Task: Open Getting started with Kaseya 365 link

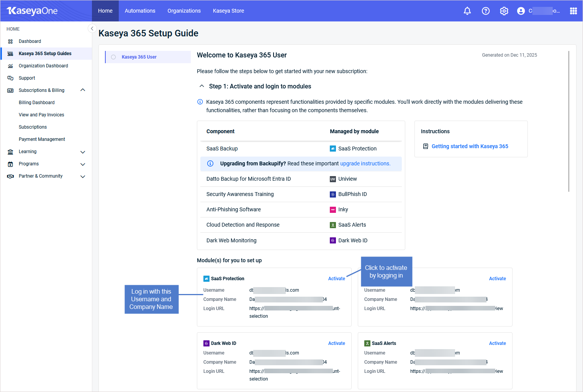Action: (470, 146)
